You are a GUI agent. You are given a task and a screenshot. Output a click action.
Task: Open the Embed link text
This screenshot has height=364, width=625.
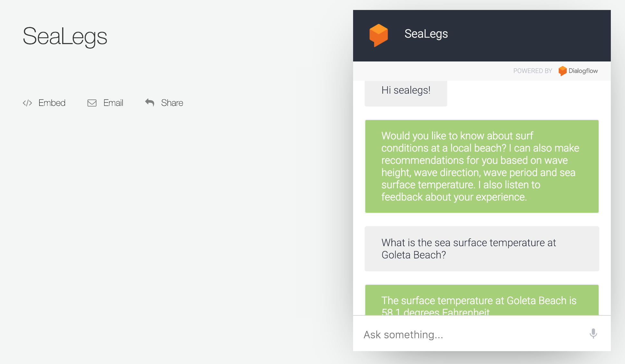[x=52, y=103]
